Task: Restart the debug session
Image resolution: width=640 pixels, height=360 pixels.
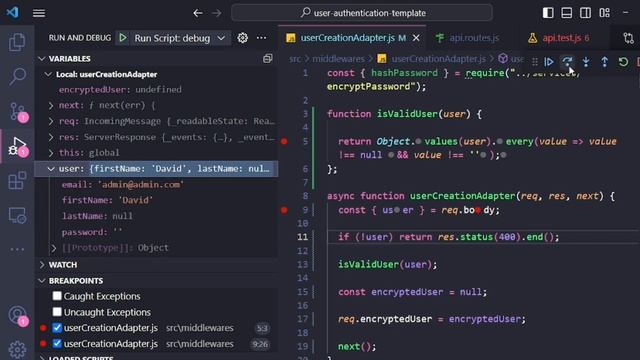Action: click(623, 62)
